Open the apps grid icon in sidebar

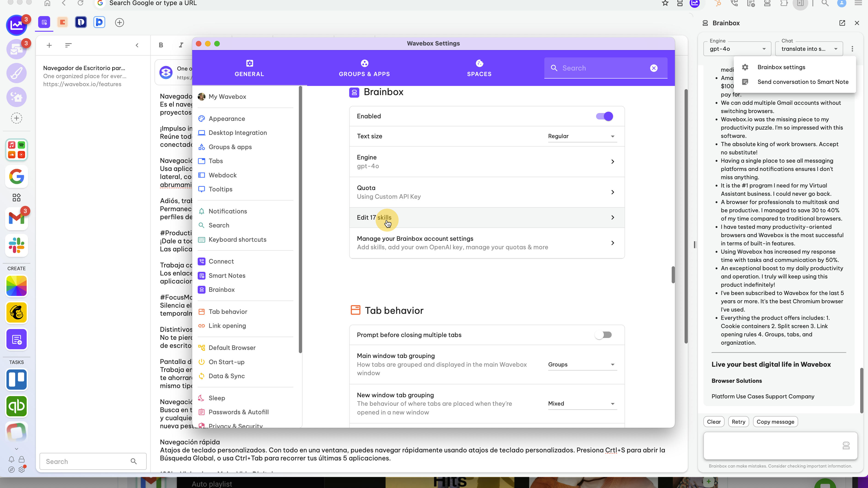[x=17, y=197]
